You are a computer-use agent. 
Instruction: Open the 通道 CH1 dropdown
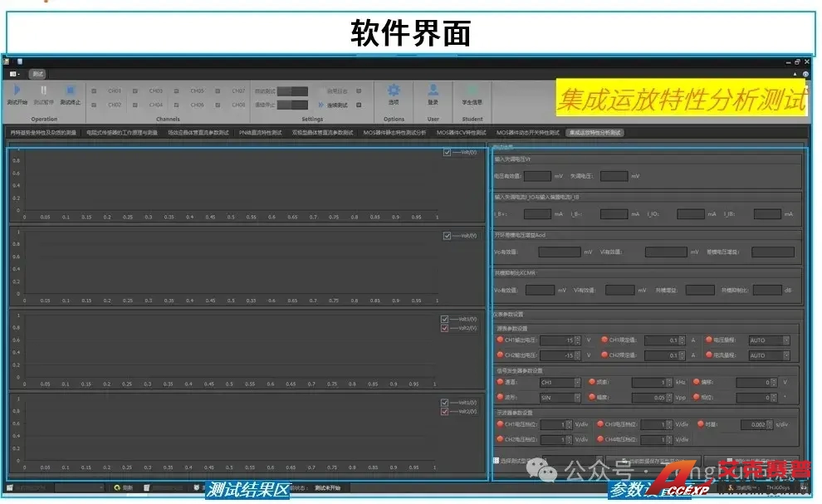pos(576,383)
